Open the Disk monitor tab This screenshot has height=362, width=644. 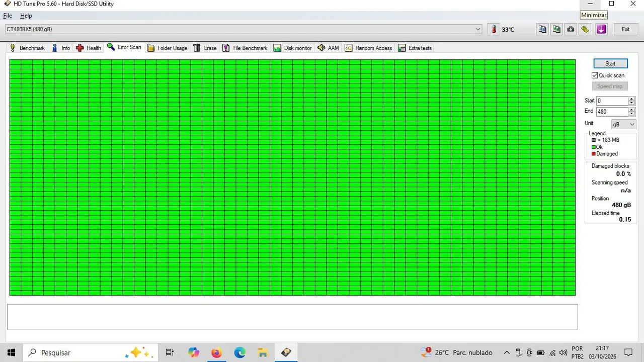pos(293,48)
